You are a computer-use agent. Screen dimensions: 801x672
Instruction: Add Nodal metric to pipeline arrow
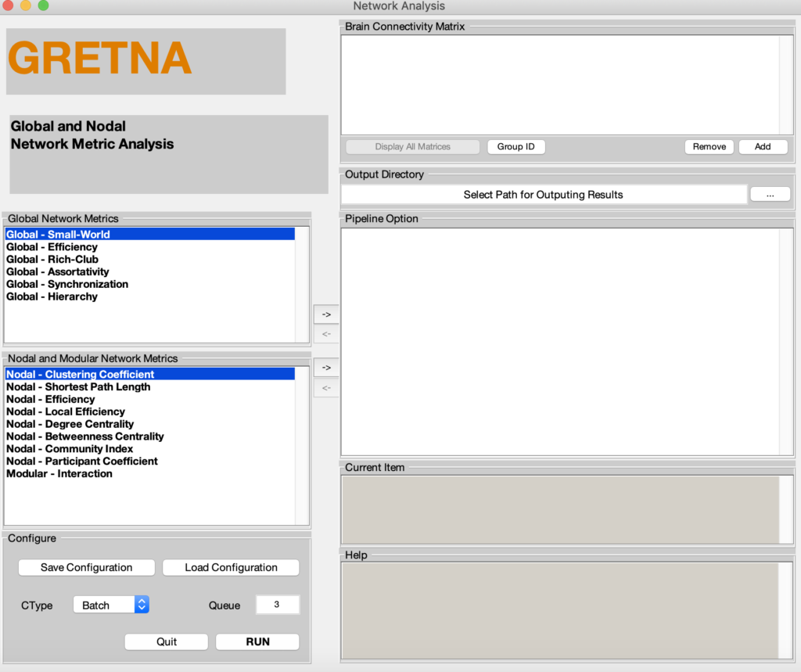[326, 368]
